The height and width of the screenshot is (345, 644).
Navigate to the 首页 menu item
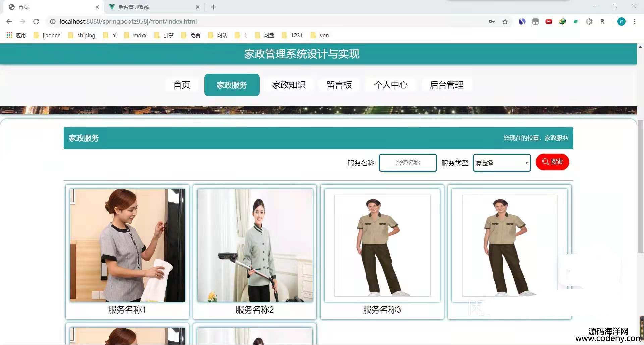coord(182,85)
